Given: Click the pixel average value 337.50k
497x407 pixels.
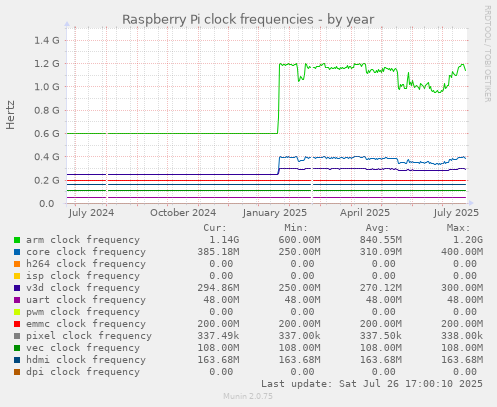Looking at the screenshot, I should pyautogui.click(x=380, y=336).
